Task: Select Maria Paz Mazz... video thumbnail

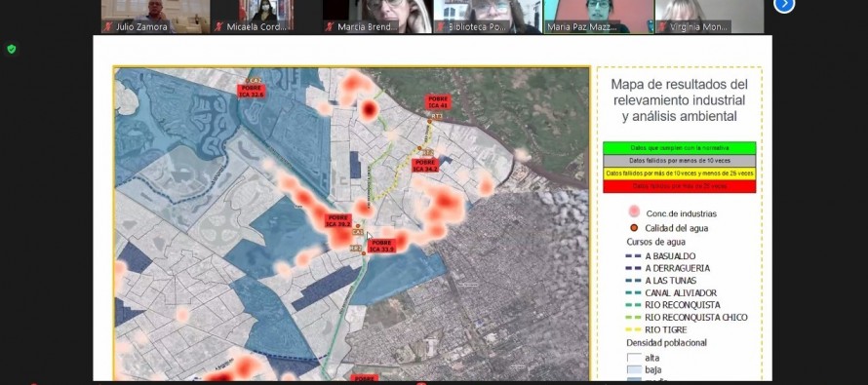Action: pyautogui.click(x=599, y=17)
